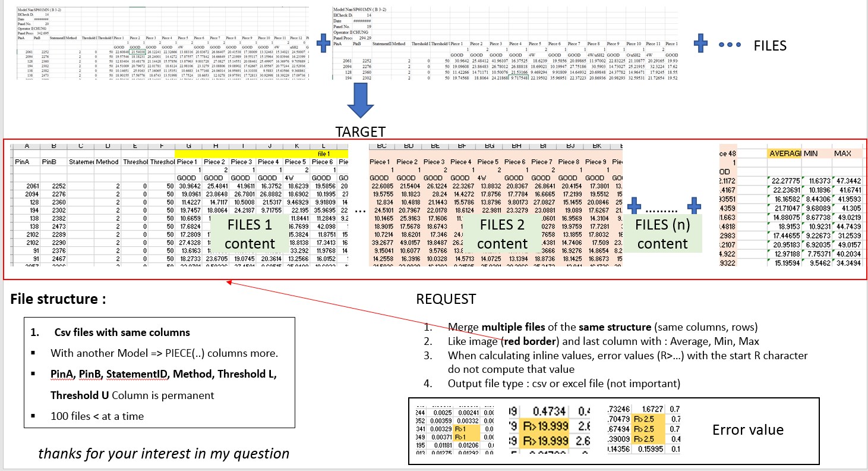
Task: Click the three blue dots before FILES
Action: (728, 45)
